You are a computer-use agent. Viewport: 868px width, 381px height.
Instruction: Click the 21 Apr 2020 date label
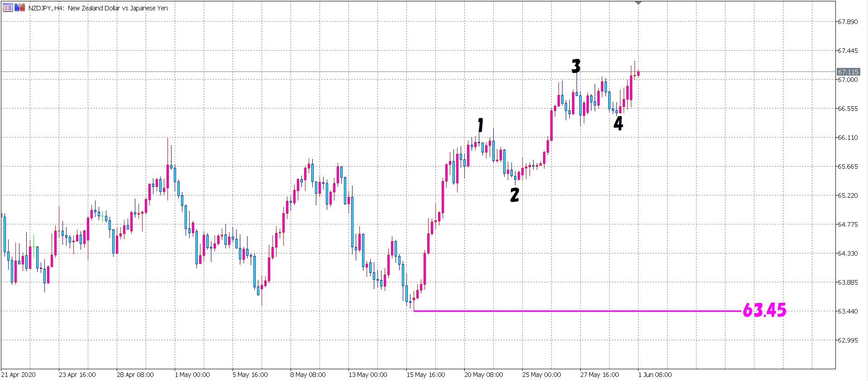point(18,375)
